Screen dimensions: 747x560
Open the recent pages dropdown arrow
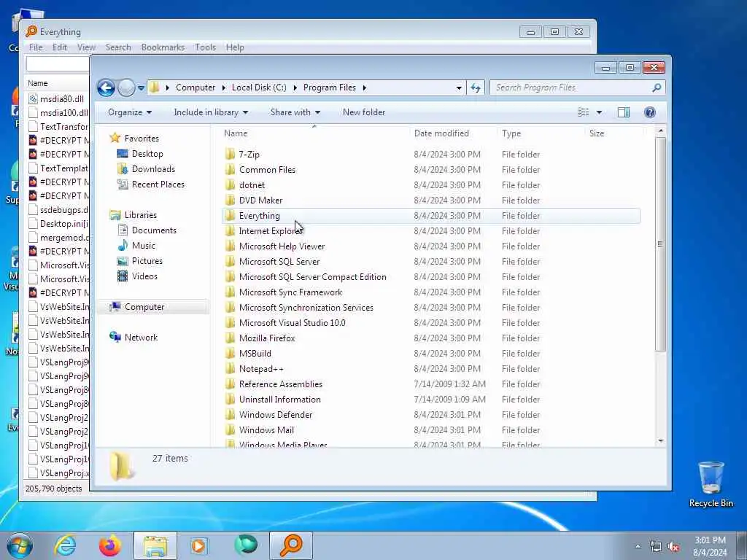click(141, 88)
